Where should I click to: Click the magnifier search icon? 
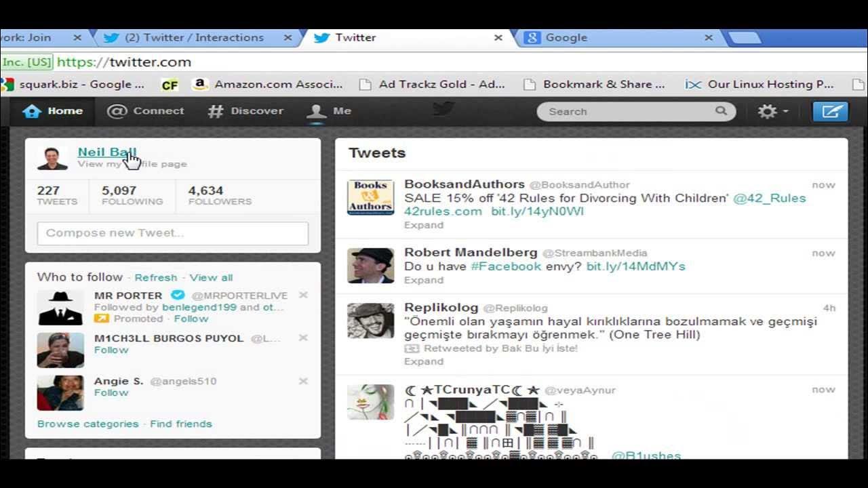(721, 111)
